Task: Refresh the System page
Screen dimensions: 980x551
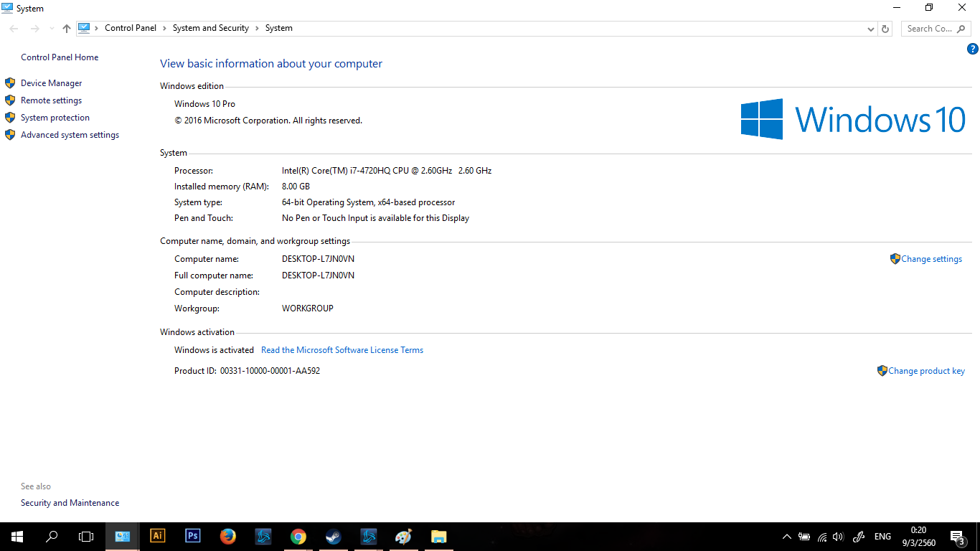Action: tap(885, 29)
